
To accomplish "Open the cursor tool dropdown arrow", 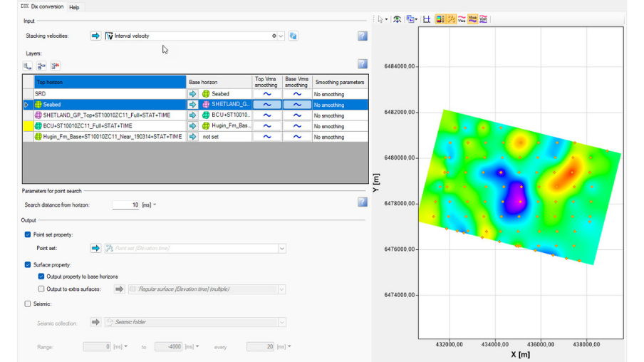I will [387, 19].
